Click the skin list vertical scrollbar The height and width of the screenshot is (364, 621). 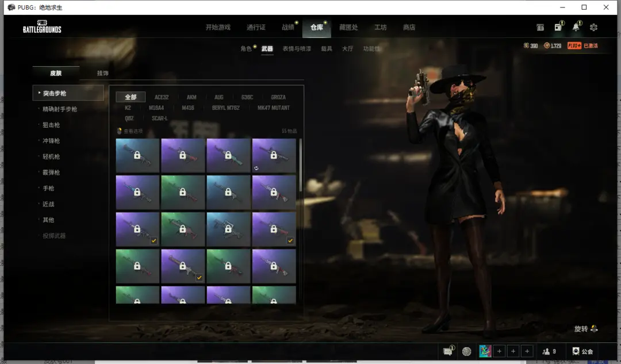301,164
